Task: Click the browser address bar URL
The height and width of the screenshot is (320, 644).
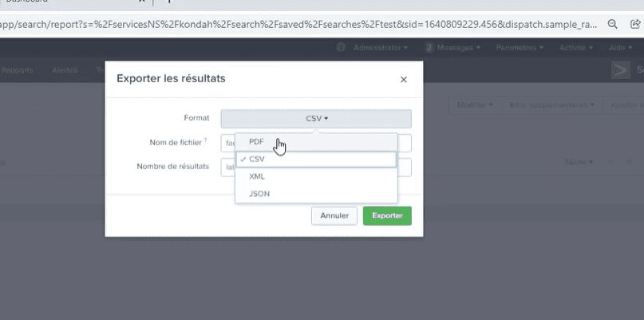Action: click(x=298, y=24)
